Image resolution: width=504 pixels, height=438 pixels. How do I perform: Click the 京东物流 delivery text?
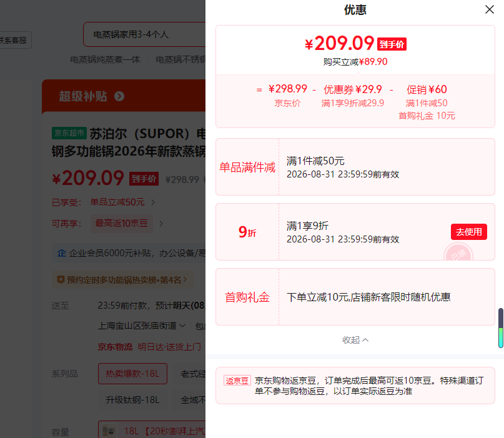tap(115, 347)
